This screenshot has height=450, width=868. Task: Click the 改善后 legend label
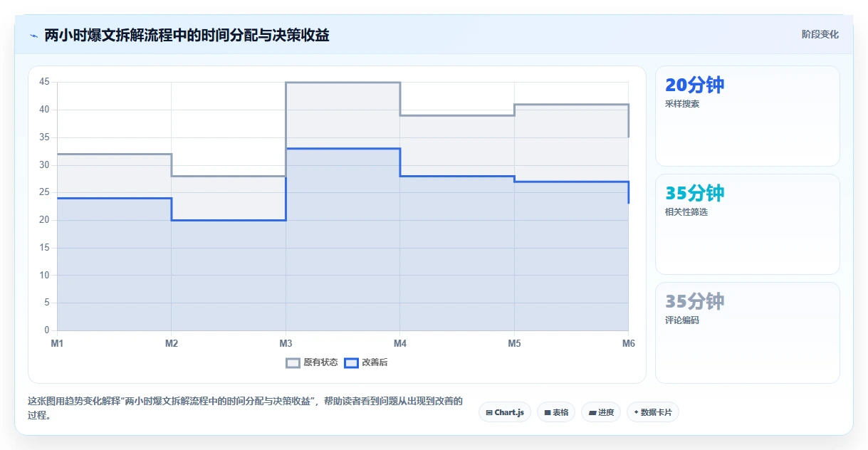pyautogui.click(x=375, y=362)
